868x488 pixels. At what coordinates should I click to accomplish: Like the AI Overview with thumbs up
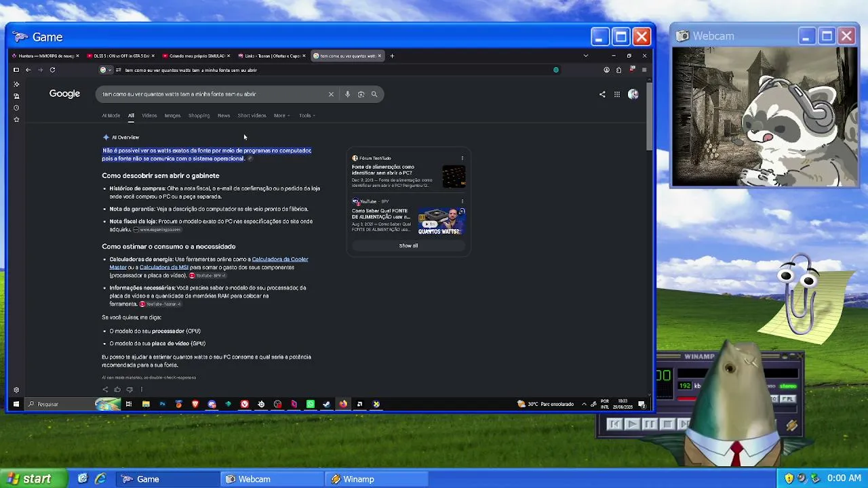[x=117, y=390]
